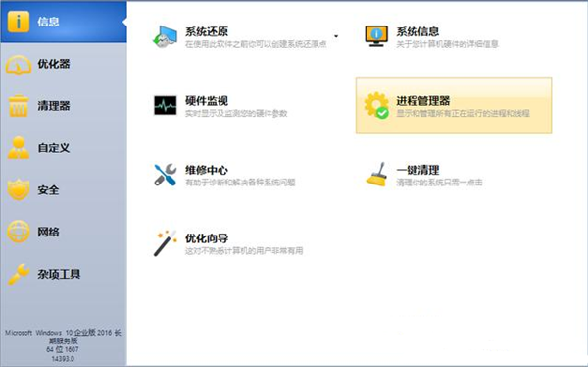Click the 系统信息 monitor icon

click(x=376, y=36)
